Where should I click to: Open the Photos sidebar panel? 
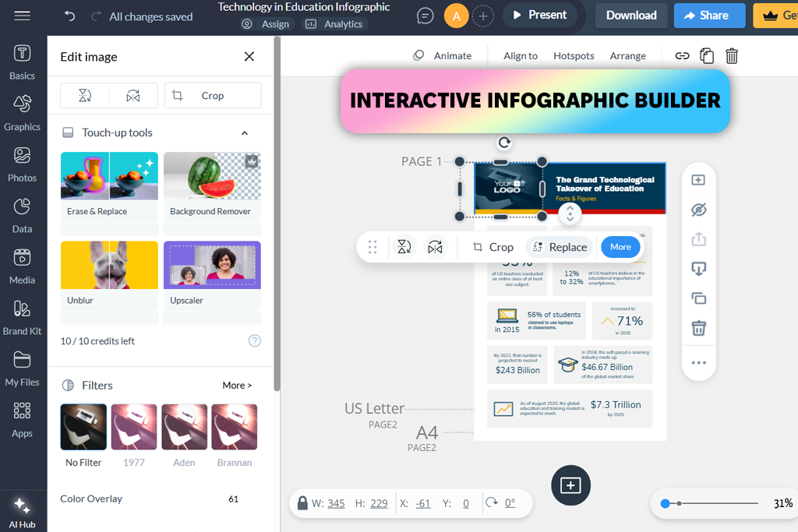[x=22, y=164]
